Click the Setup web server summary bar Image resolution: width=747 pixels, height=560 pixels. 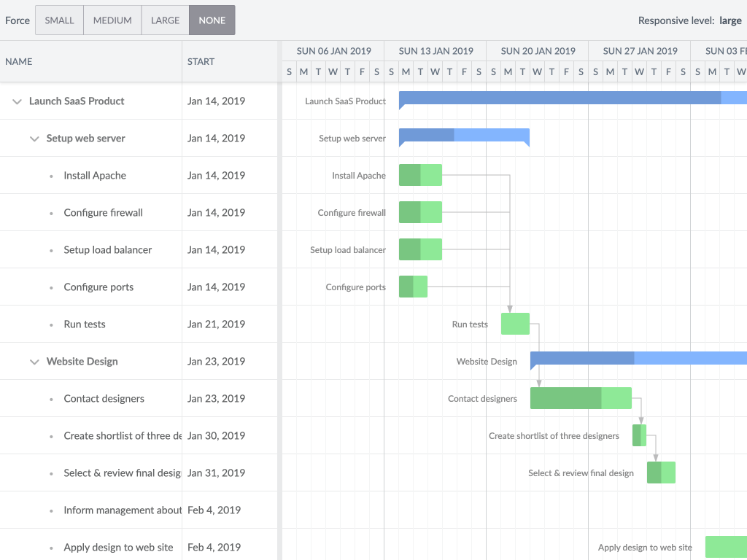click(464, 135)
